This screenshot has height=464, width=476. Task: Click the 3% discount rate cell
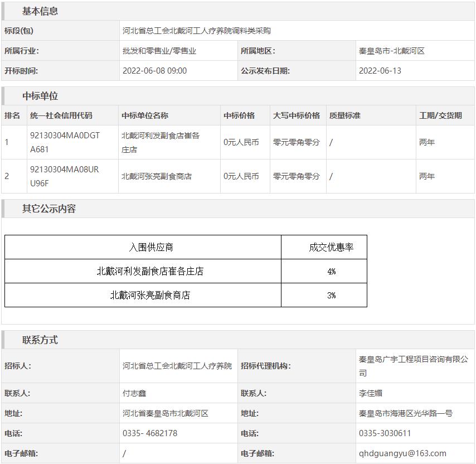coord(331,296)
